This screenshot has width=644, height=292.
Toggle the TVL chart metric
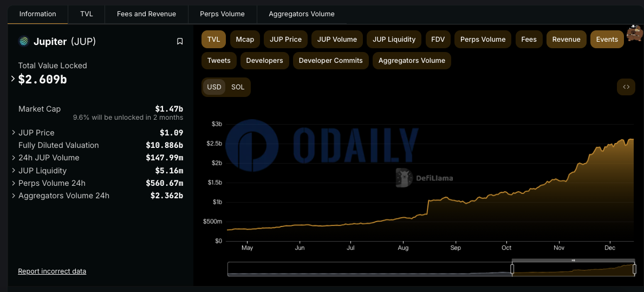pyautogui.click(x=213, y=40)
